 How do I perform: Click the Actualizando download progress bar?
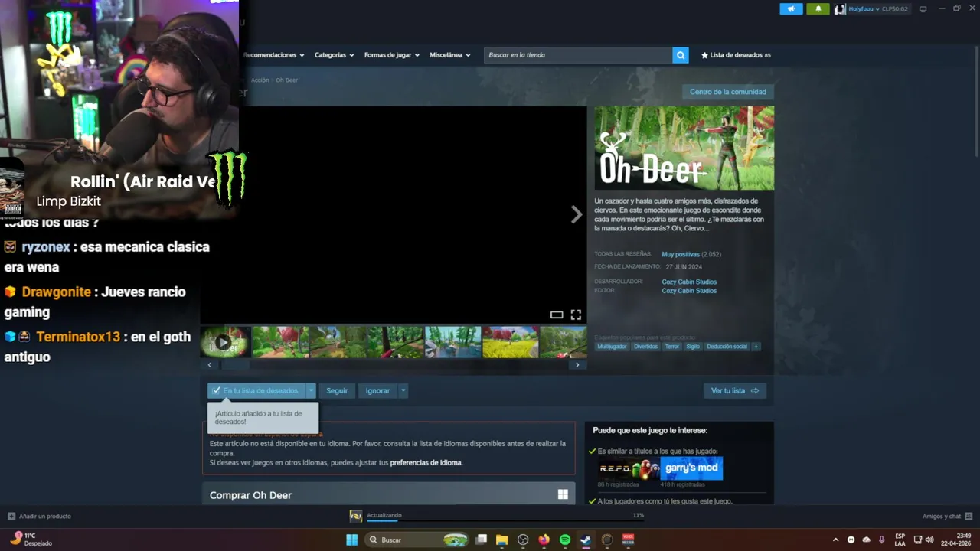pos(505,520)
